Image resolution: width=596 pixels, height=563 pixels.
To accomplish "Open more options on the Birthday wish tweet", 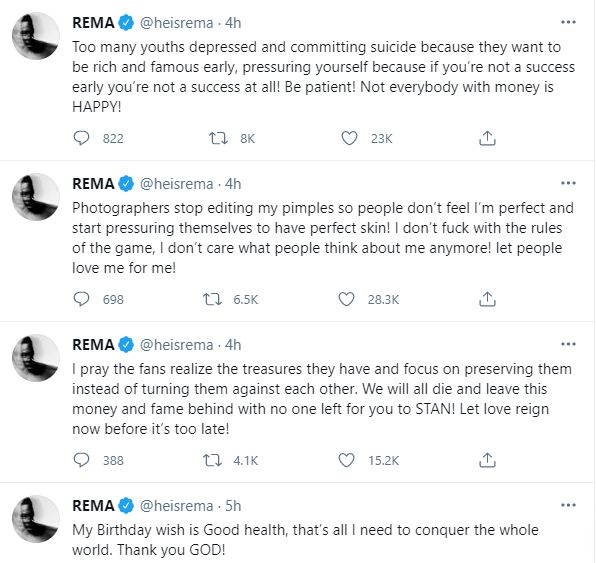I will [568, 505].
